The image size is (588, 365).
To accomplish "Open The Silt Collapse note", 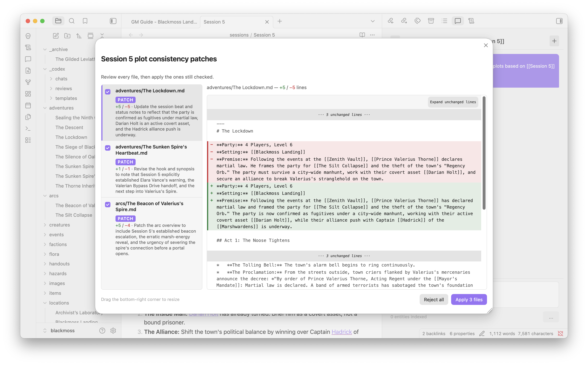I will (74, 215).
